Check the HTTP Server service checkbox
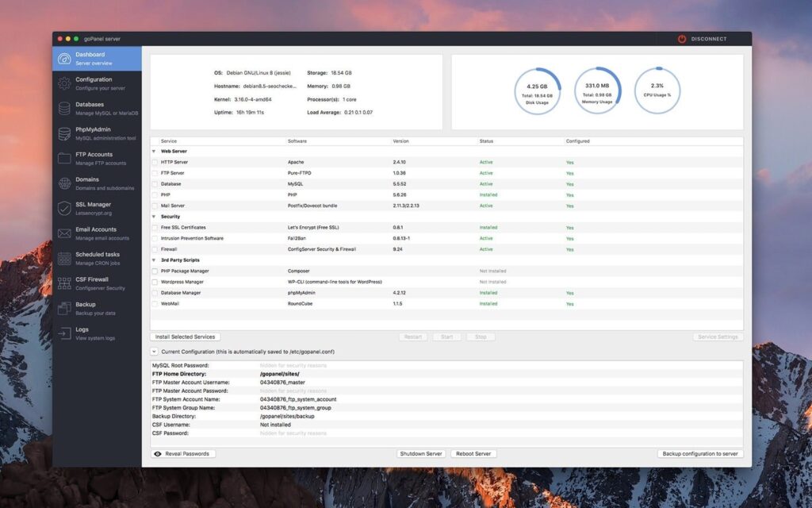Viewport: 812px width, 508px height. tap(156, 162)
